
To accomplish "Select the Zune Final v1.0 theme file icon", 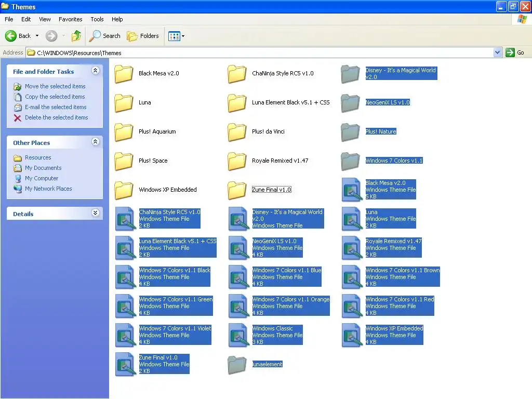I will (125, 364).
